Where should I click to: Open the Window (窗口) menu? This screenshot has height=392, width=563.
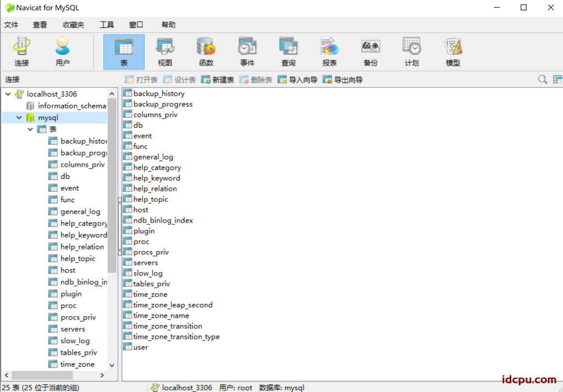(136, 25)
